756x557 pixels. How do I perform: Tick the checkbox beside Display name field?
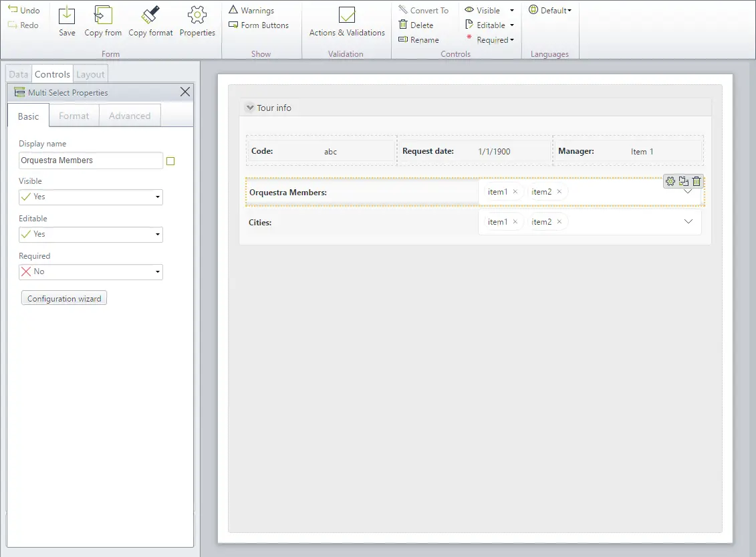click(x=170, y=161)
